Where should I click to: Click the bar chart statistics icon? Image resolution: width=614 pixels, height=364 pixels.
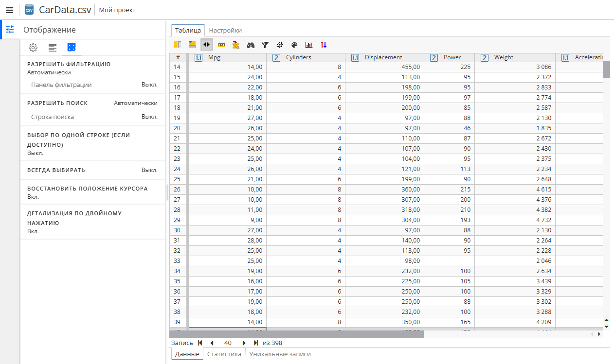click(308, 45)
